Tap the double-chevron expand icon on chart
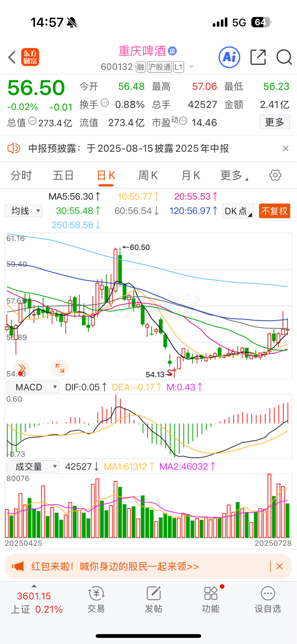 (x=22, y=368)
